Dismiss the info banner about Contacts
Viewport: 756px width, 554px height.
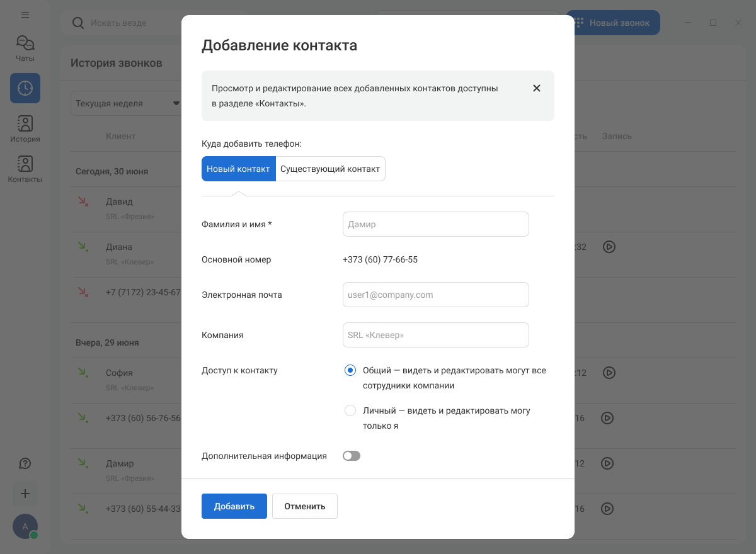click(537, 88)
